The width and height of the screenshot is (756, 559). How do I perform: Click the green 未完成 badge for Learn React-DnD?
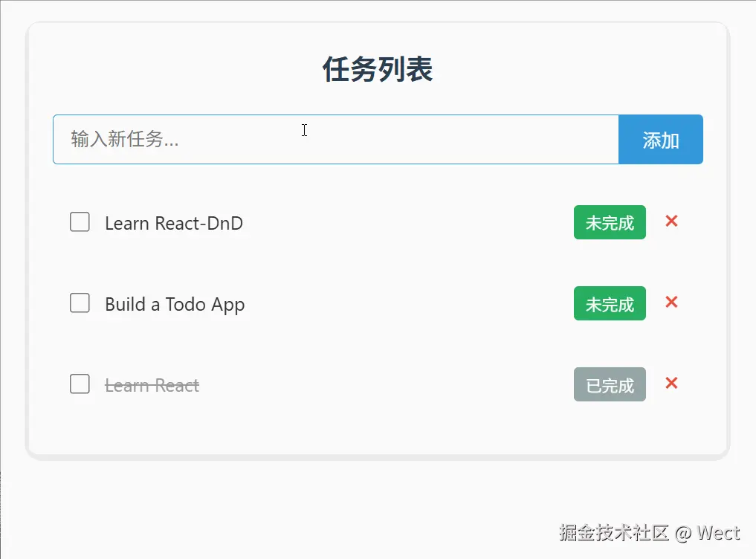[x=610, y=222]
